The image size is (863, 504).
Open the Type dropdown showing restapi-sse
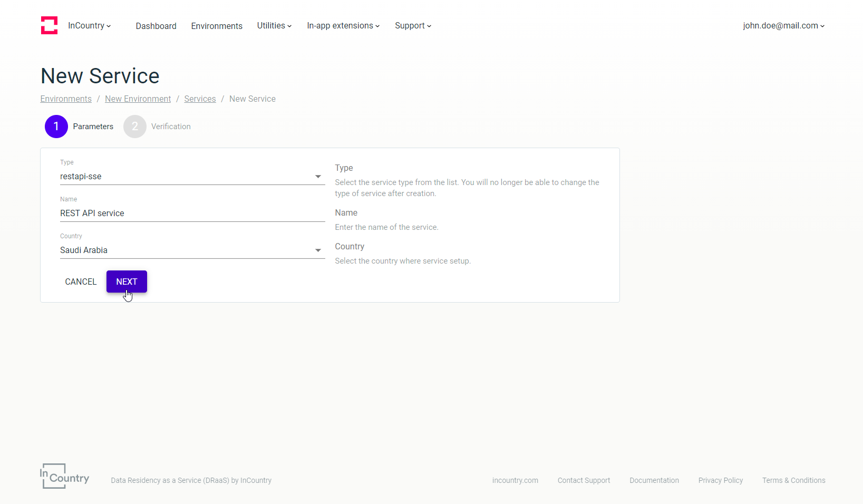coord(191,177)
